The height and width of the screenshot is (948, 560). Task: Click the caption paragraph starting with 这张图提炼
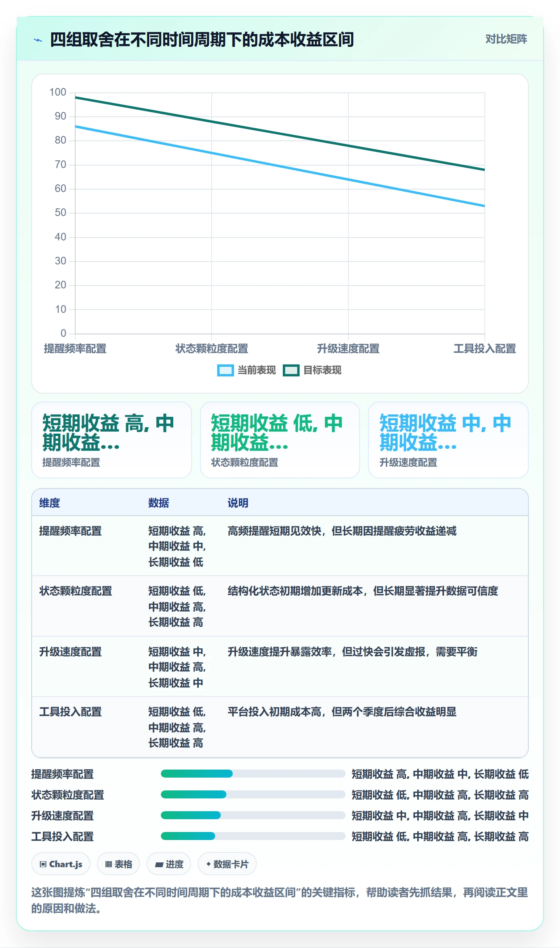coord(280,900)
